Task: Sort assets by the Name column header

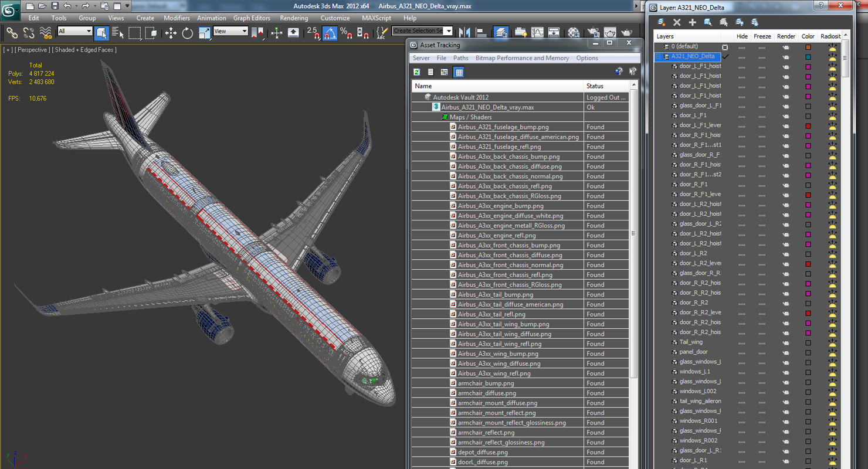Action: coord(497,86)
